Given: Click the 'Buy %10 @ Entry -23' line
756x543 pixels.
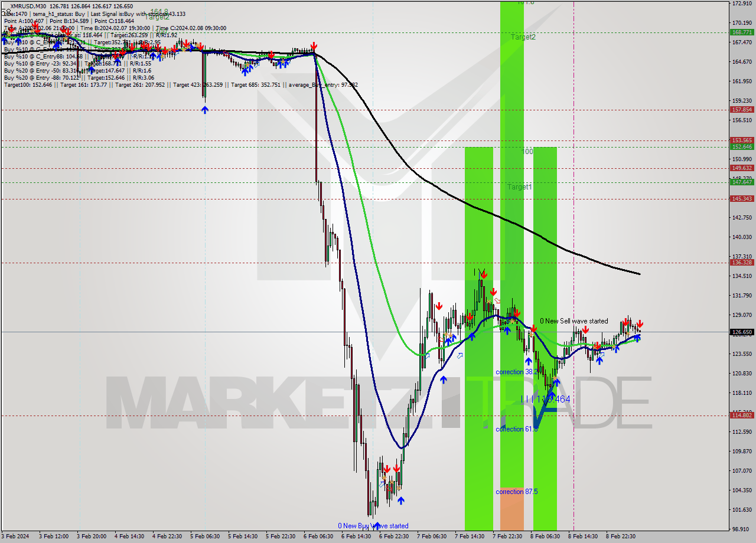Looking at the screenshot, I should pos(78,63).
